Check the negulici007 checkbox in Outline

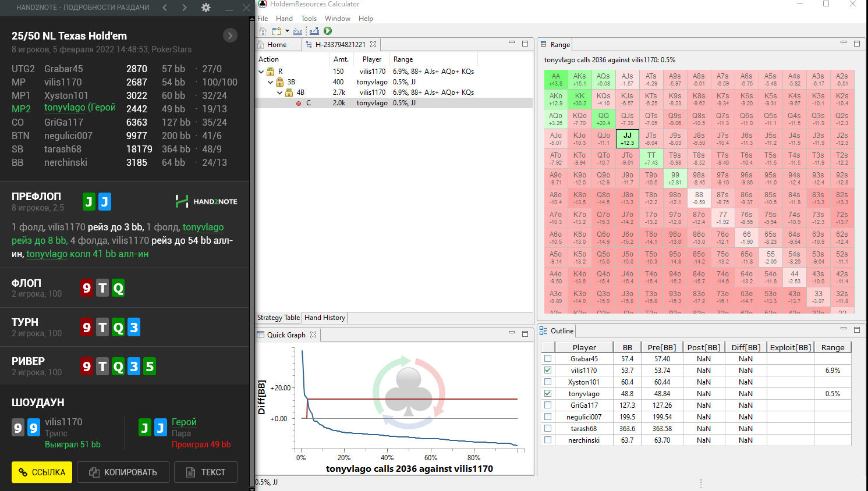[x=548, y=417]
